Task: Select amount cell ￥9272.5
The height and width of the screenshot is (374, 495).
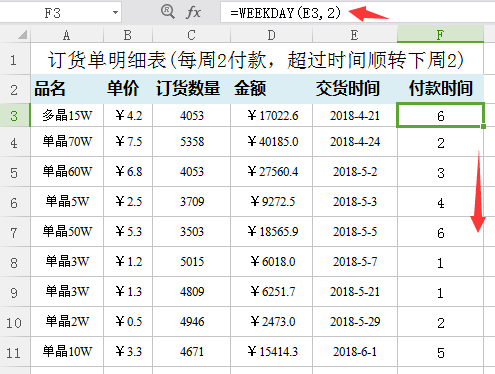Action: 271,201
